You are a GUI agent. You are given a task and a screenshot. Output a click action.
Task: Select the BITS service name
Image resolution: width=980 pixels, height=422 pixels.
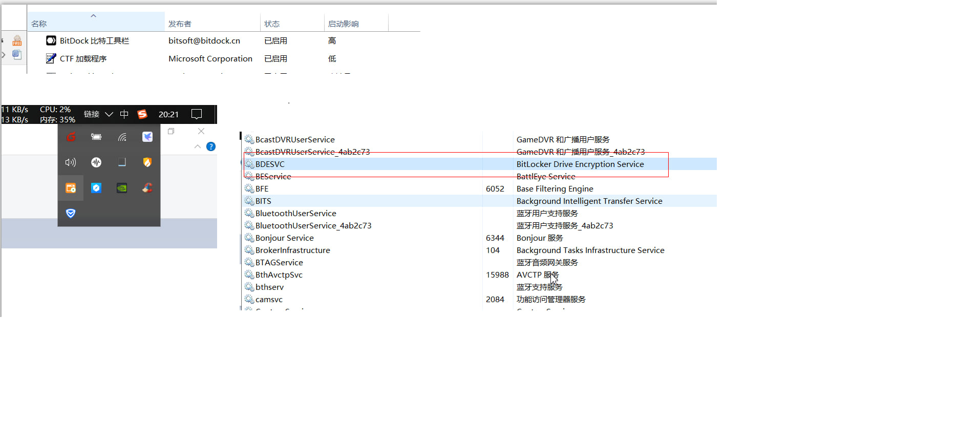tap(263, 201)
